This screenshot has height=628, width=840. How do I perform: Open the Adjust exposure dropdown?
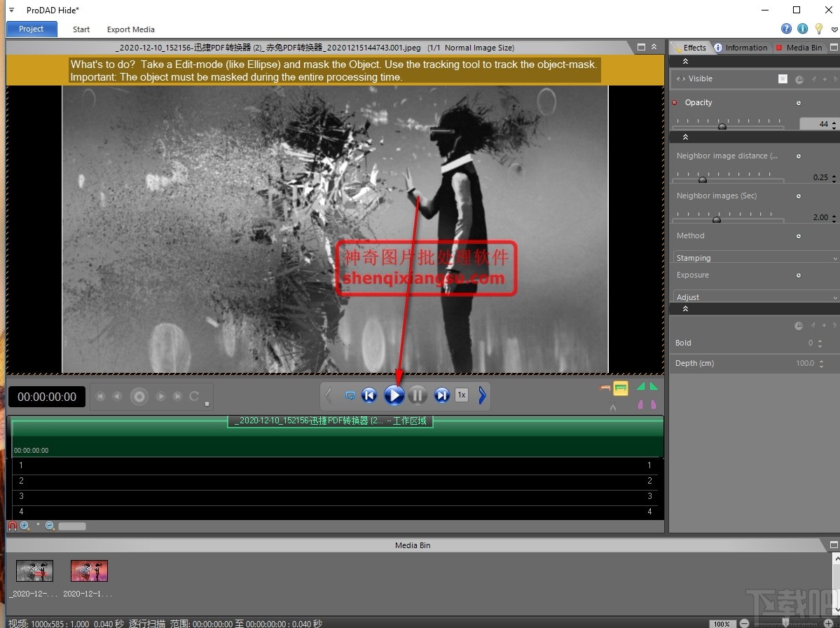(755, 296)
